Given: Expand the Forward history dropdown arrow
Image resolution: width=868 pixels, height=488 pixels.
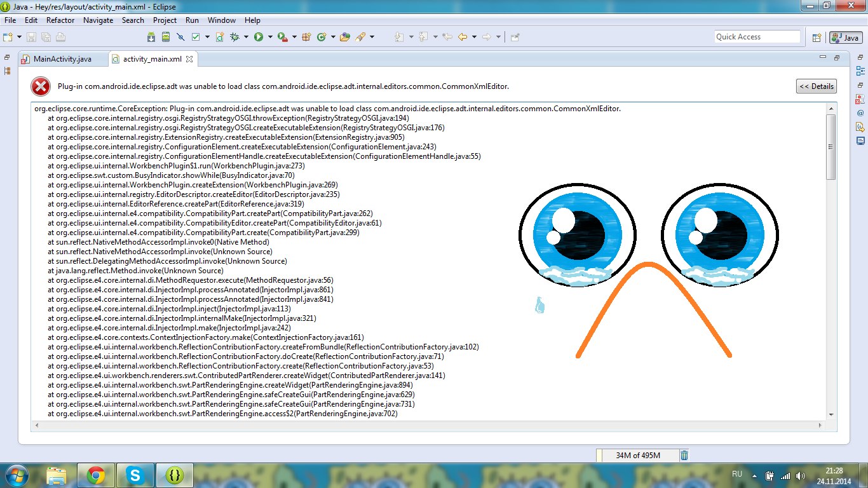Looking at the screenshot, I should pos(498,37).
